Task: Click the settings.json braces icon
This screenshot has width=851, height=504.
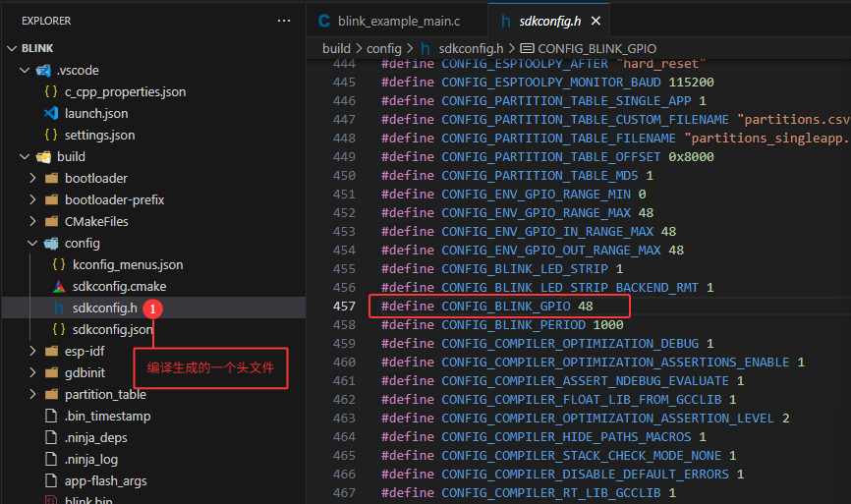Action: tap(51, 135)
